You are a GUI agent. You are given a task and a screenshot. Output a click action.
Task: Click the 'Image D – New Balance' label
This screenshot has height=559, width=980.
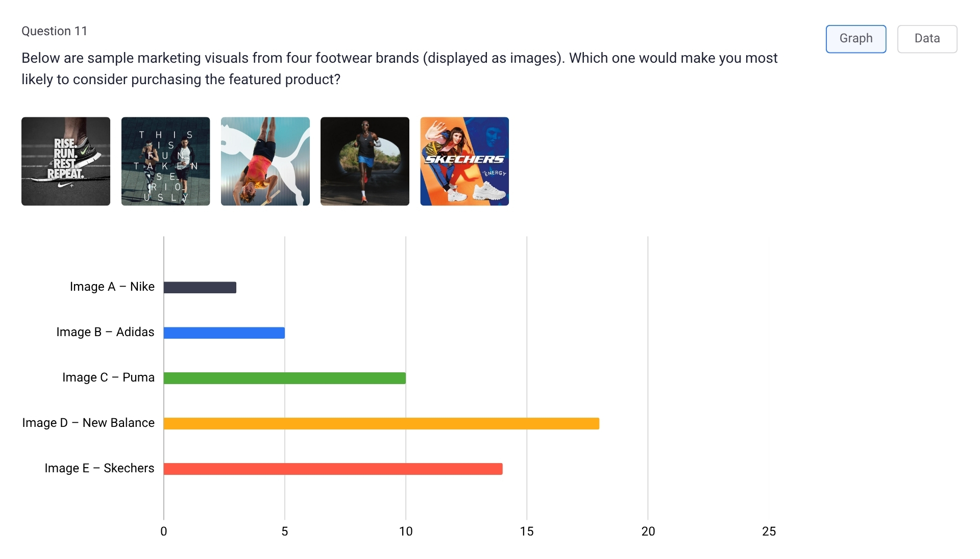tap(88, 422)
